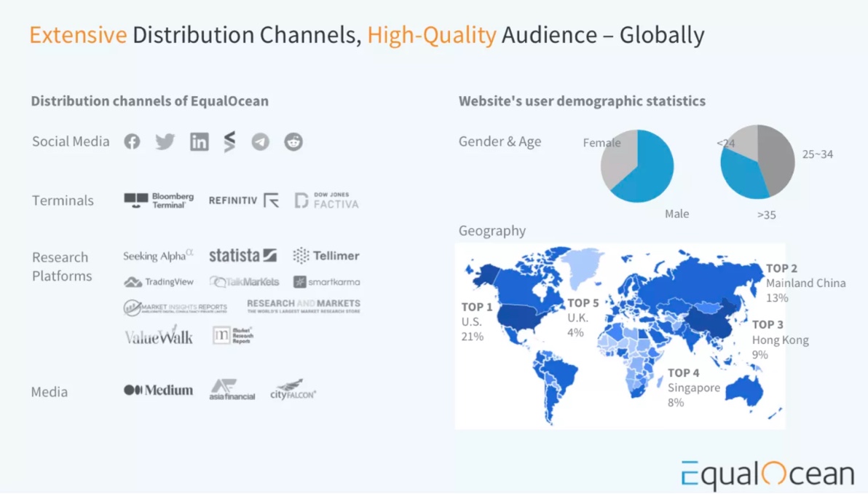The height and width of the screenshot is (494, 868).
Task: Click the "Male" pie chart label
Action: coord(677,213)
